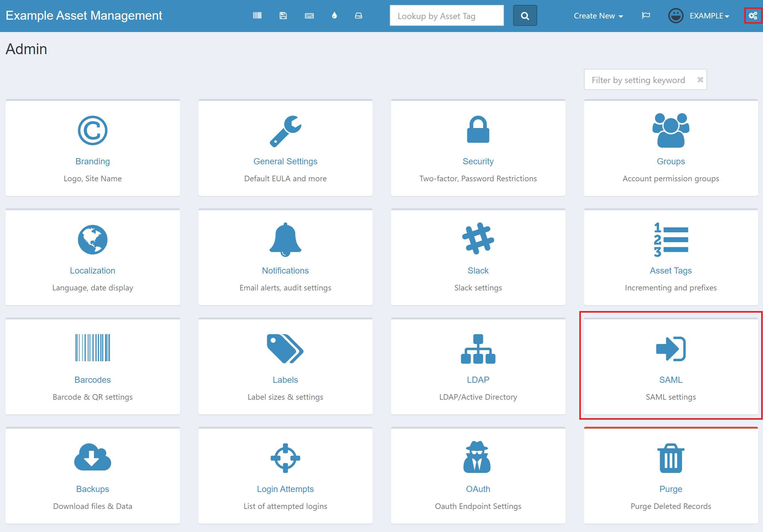
Task: Open Consumables via droplet icon
Action: (x=334, y=16)
